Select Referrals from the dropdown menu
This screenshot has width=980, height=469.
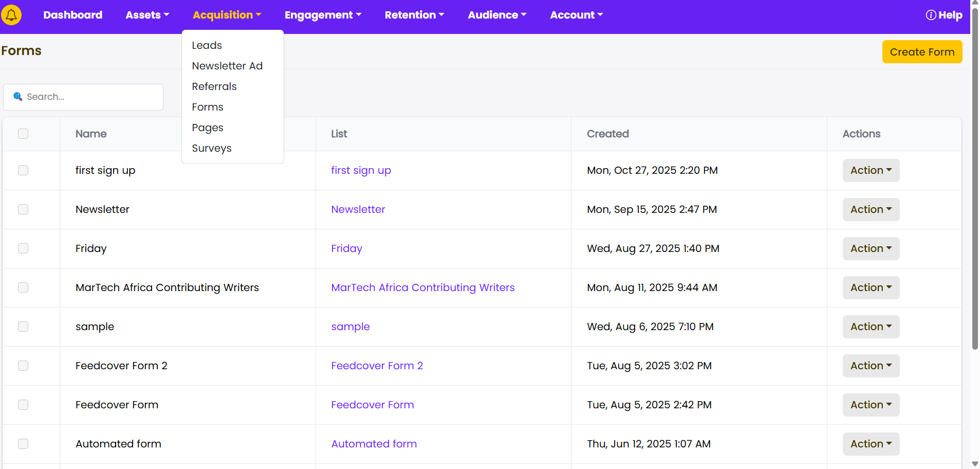[214, 86]
